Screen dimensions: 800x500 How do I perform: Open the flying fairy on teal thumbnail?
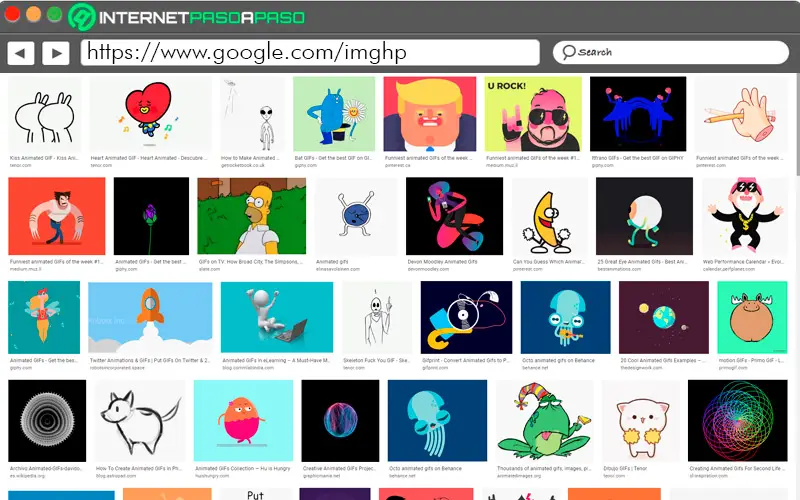pos(44,317)
